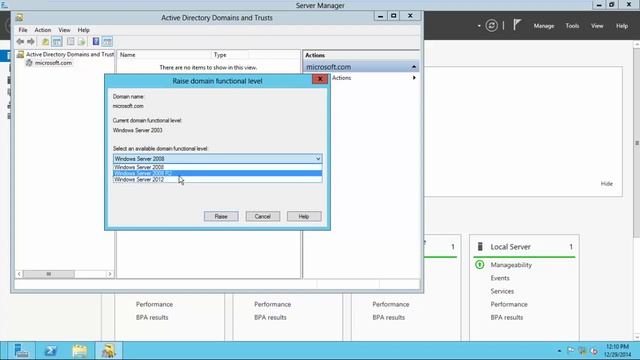
Task: Click the green Manageability status icon
Action: [480, 265]
